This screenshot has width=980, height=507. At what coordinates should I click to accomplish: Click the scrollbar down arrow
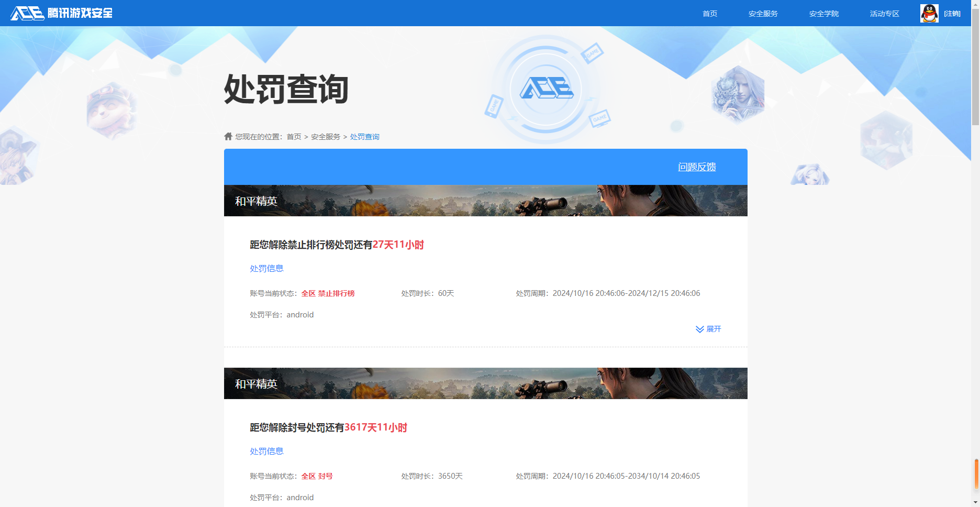click(x=975, y=503)
